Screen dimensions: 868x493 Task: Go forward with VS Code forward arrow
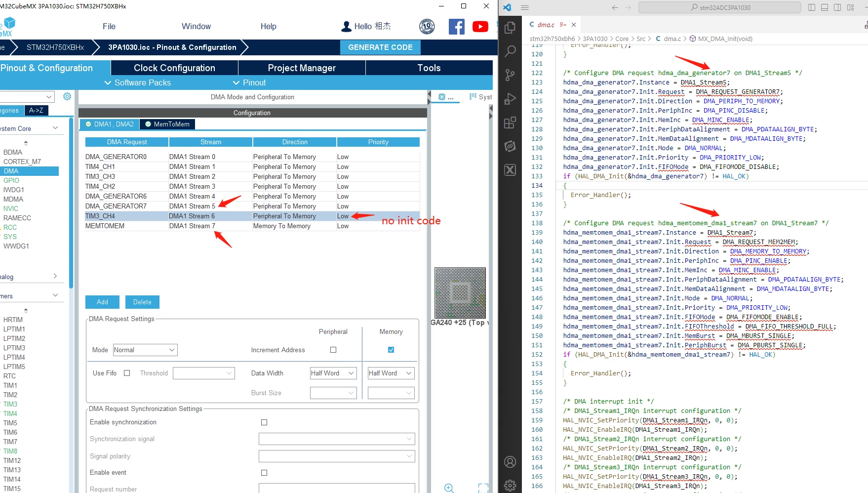[x=628, y=7]
